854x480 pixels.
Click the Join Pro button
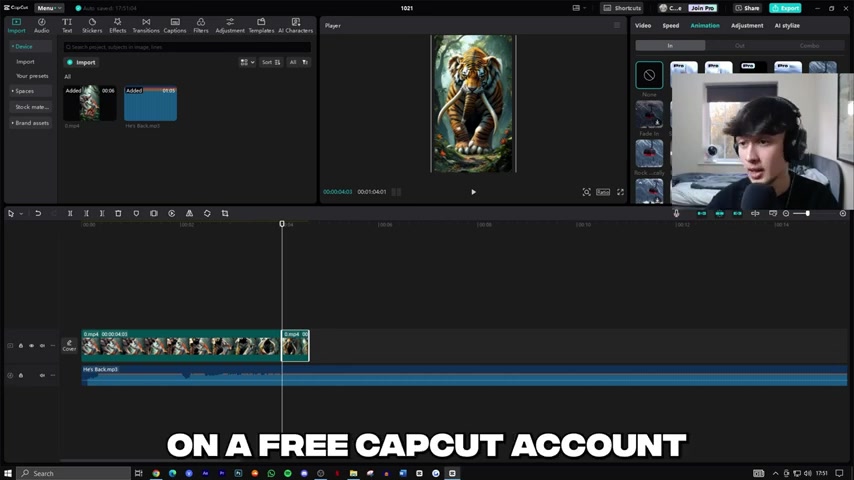click(x=703, y=8)
